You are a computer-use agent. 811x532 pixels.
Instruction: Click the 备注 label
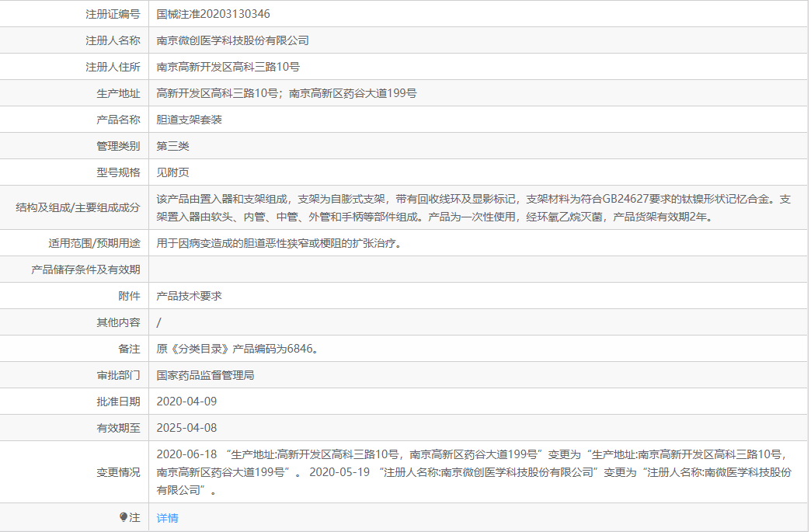(129, 349)
